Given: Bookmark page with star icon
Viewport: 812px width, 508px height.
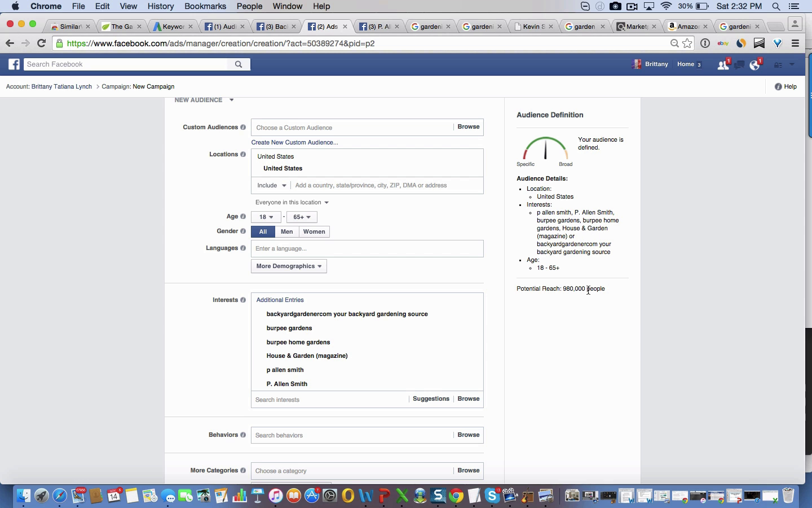Looking at the screenshot, I should tap(687, 43).
